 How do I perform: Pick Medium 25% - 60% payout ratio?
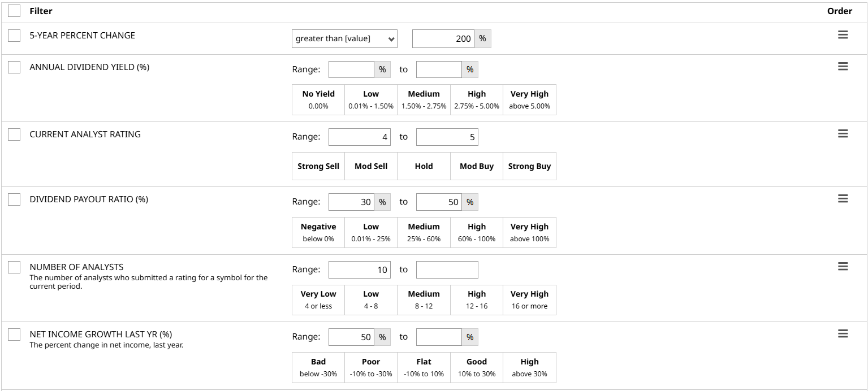[x=424, y=232]
